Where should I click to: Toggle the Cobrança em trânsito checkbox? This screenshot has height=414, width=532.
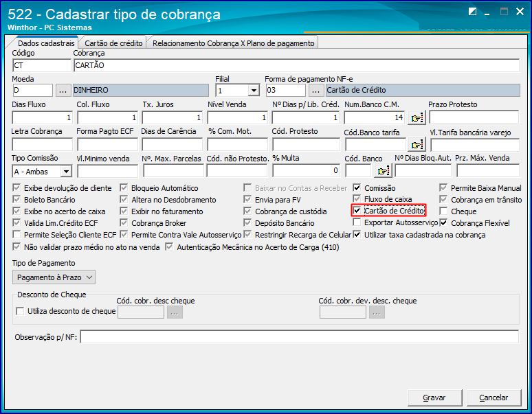pos(443,199)
